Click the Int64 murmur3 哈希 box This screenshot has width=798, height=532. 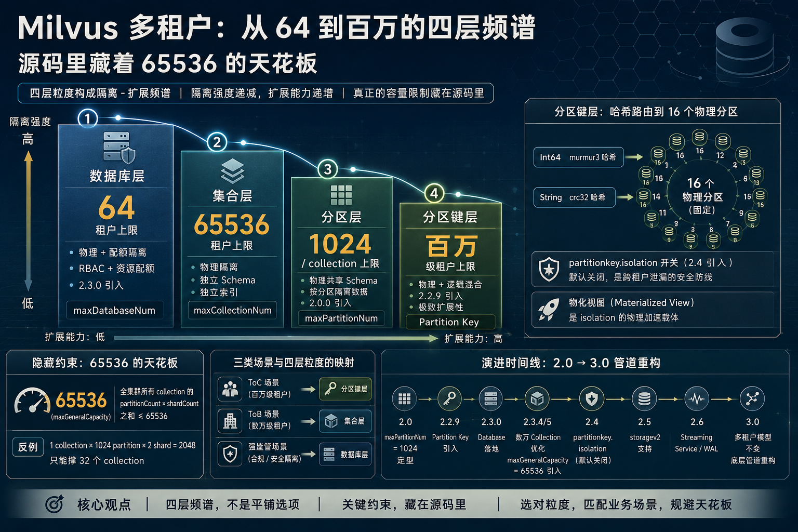tap(578, 157)
